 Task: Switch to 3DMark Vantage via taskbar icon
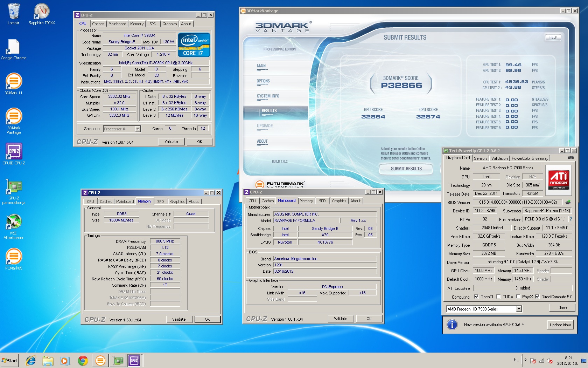(100, 360)
